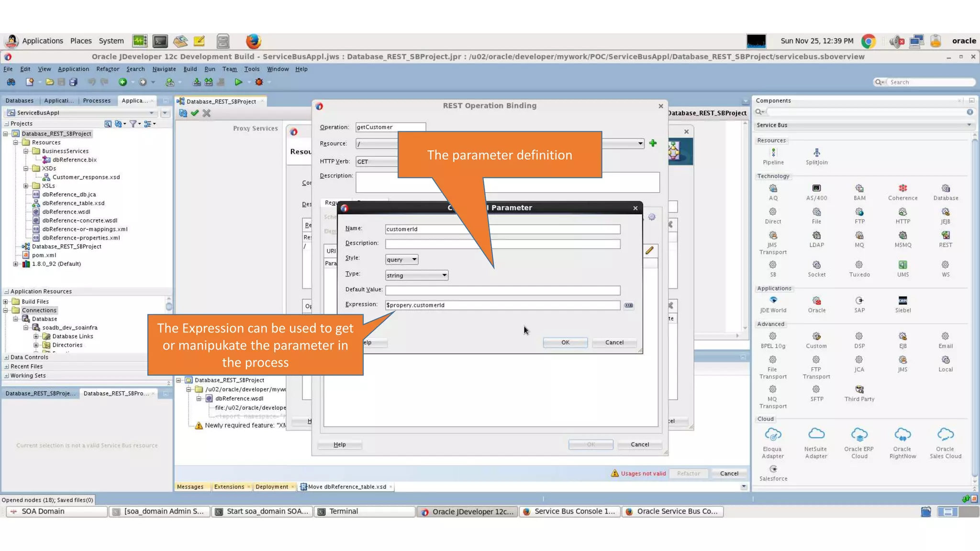Click the green plus icon next to Resource
Screen dimensions: 980x551
pos(653,143)
